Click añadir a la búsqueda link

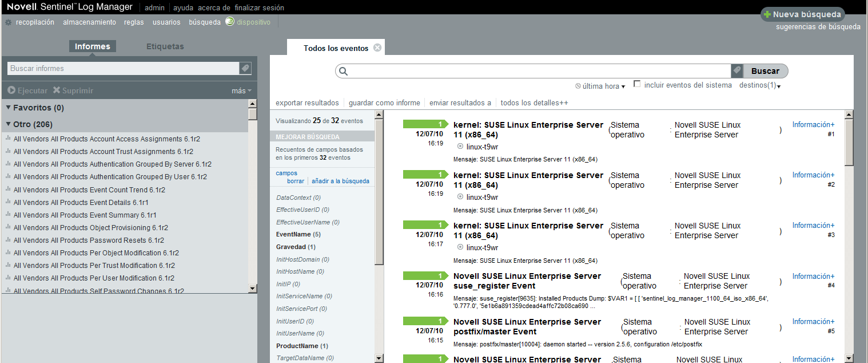[340, 181]
